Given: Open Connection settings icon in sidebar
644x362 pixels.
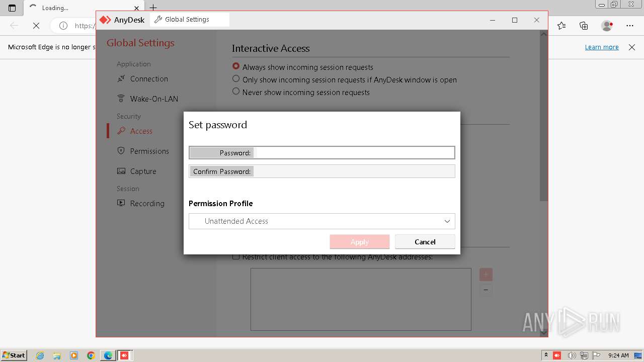Looking at the screenshot, I should click(x=121, y=78).
